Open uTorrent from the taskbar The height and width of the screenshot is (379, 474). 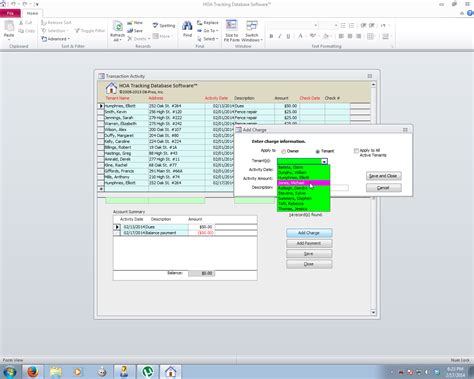click(x=147, y=371)
